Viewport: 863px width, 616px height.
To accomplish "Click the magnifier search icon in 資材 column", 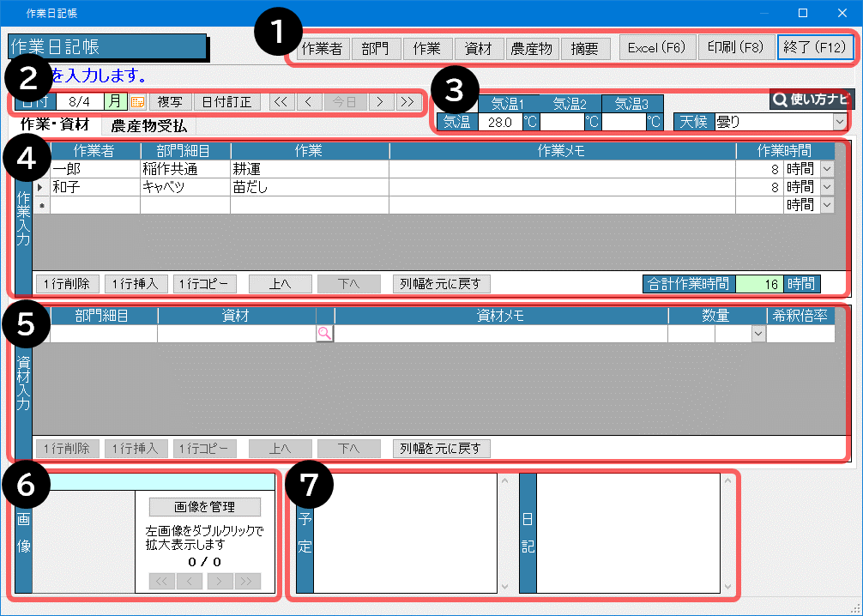I will (324, 335).
